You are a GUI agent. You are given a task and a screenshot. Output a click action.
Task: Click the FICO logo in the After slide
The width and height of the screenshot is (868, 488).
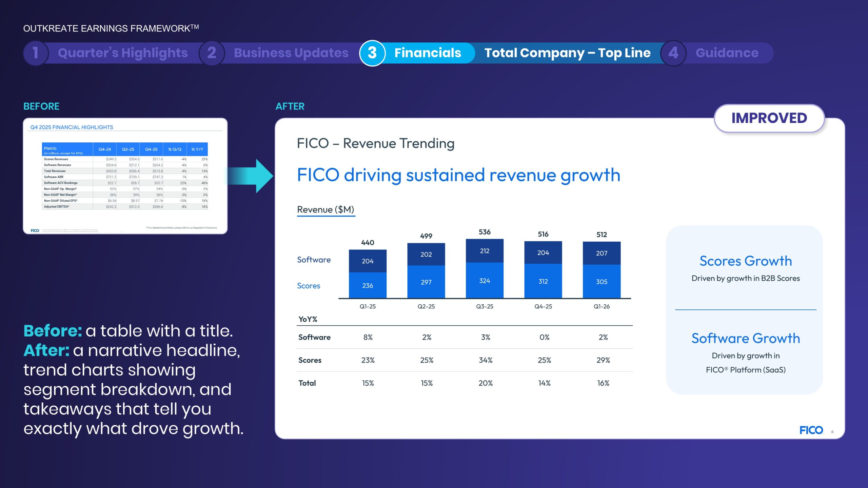811,430
